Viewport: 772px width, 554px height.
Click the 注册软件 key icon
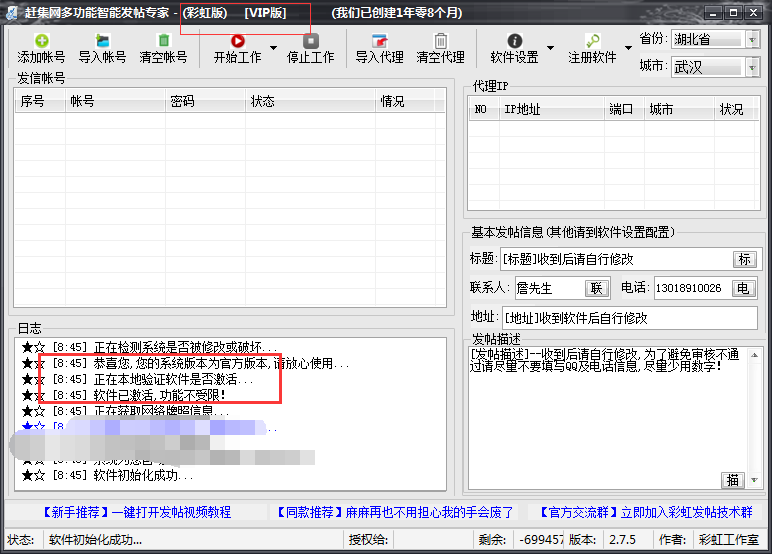tap(592, 41)
